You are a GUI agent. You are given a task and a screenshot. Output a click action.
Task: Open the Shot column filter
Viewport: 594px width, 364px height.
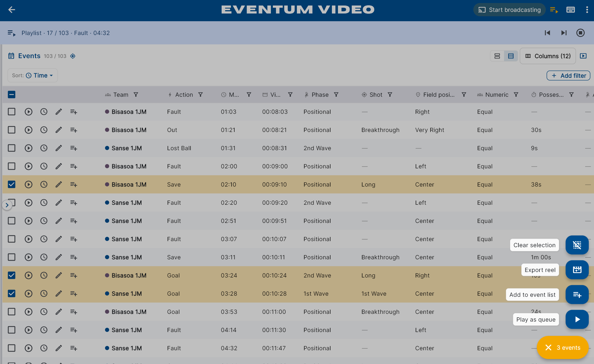pos(390,95)
